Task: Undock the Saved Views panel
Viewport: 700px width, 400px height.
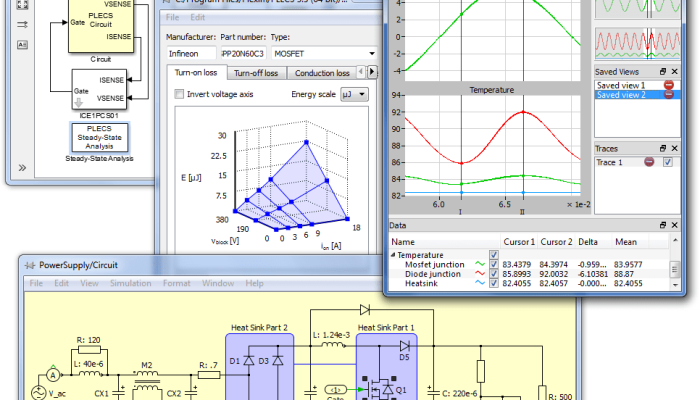Action: pyautogui.click(x=663, y=71)
